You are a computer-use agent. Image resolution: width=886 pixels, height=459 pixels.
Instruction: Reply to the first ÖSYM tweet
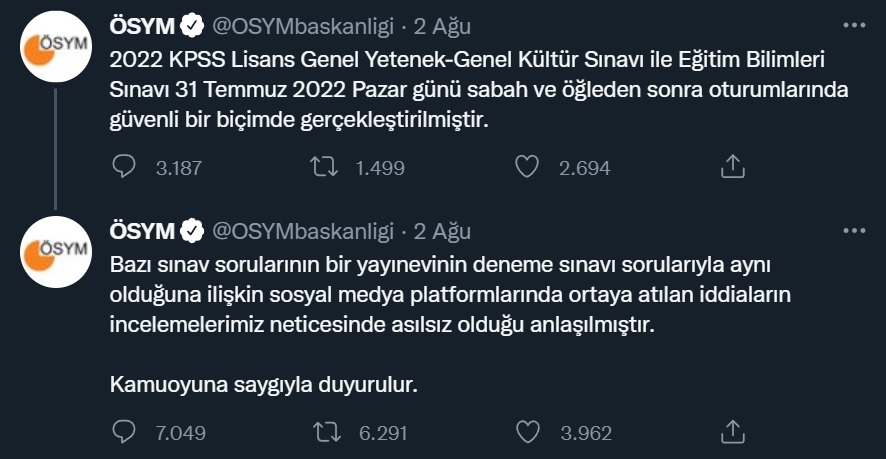124,167
